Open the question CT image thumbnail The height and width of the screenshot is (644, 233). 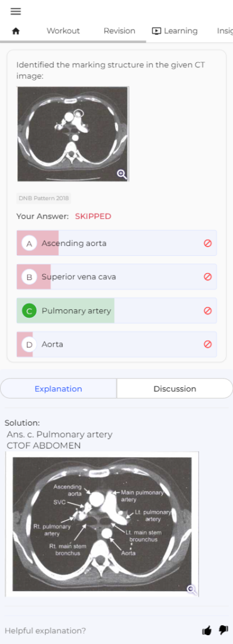coord(73,134)
